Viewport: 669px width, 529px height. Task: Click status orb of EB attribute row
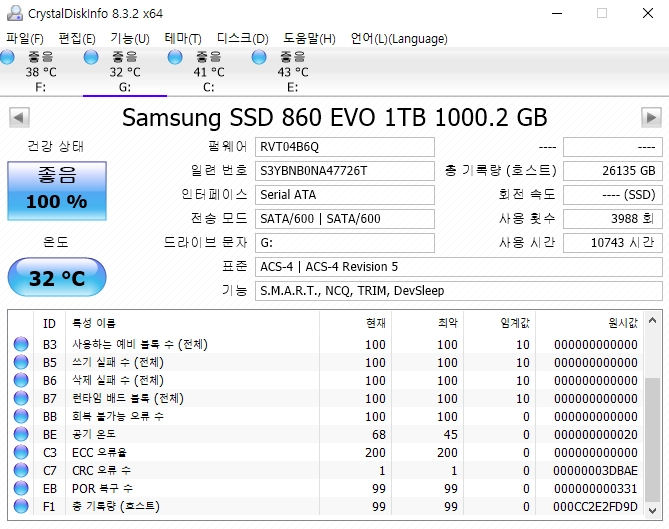[x=21, y=488]
